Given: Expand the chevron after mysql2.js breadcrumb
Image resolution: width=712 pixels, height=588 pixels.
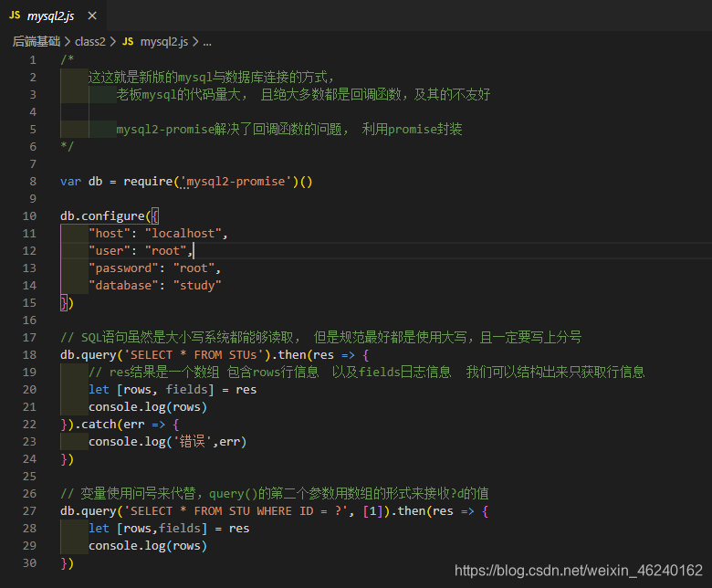Looking at the screenshot, I should pos(195,42).
